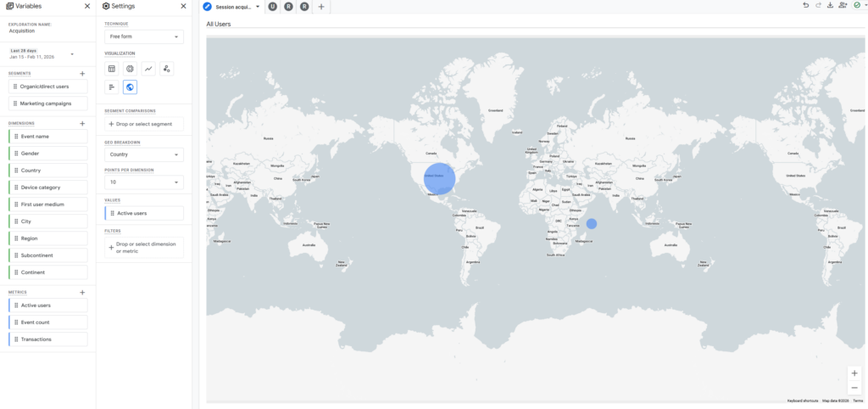Open the date range selector
The height and width of the screenshot is (409, 868).
pyautogui.click(x=42, y=54)
